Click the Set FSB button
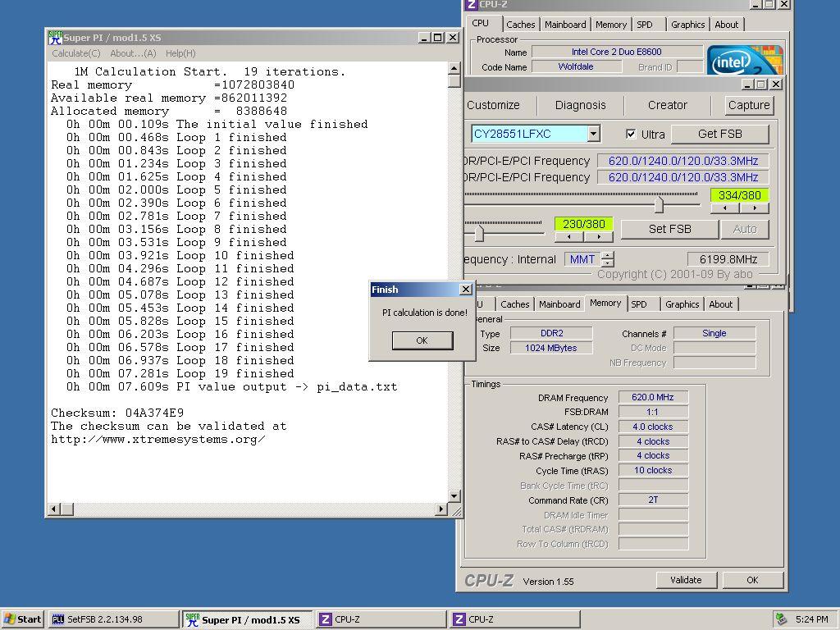This screenshot has width=840, height=630. tap(669, 230)
